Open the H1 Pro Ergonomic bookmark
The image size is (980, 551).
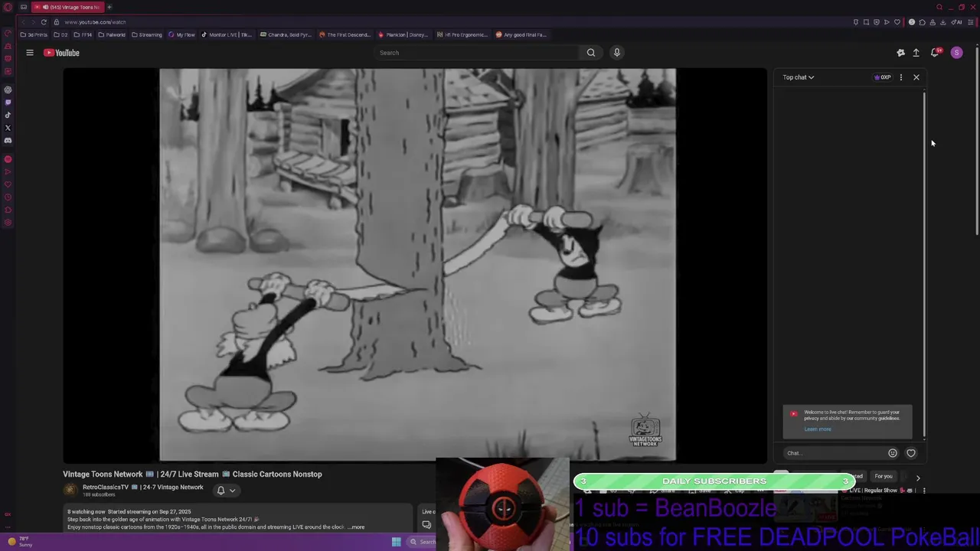(x=462, y=34)
